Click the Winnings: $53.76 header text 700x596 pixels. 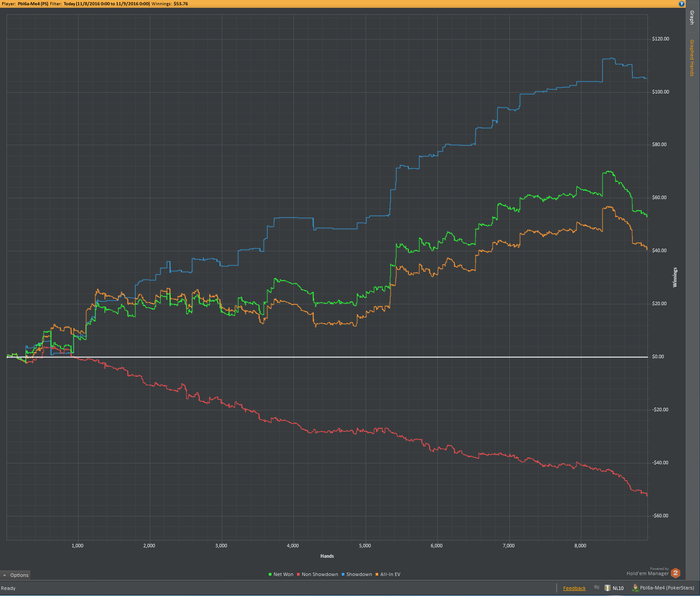tap(170, 4)
